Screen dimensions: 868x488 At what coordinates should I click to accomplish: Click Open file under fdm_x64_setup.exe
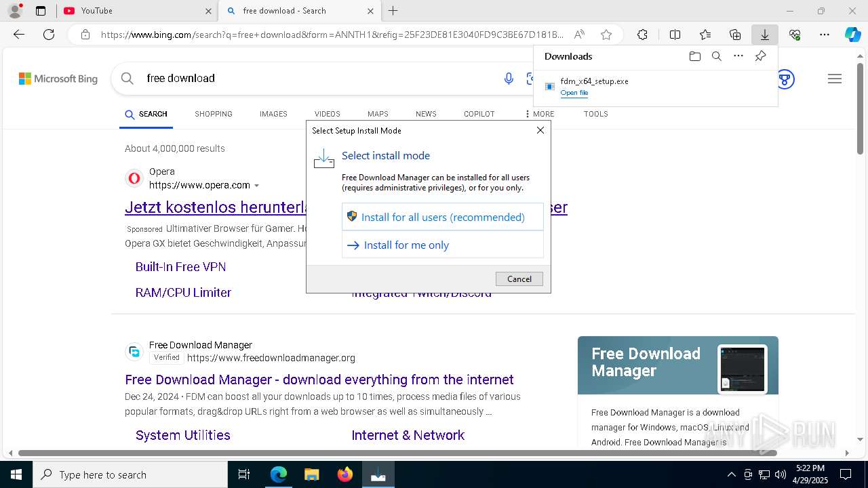click(574, 93)
